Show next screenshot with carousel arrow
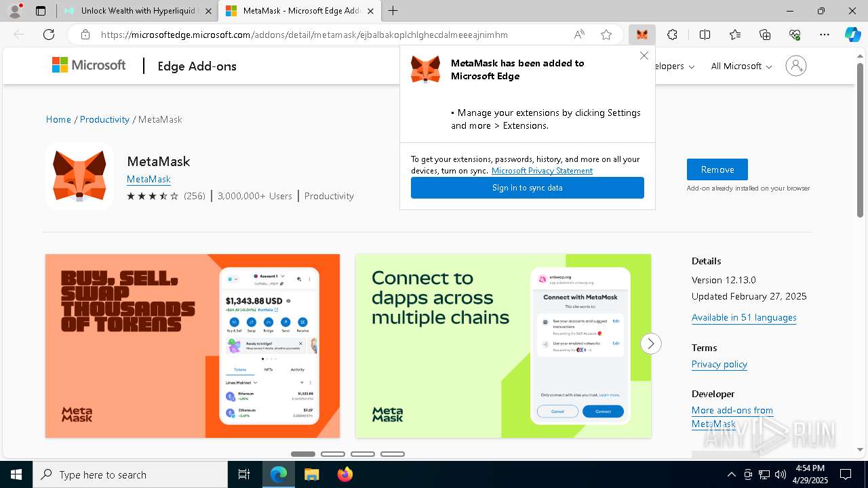Viewport: 868px width, 488px height. 650,344
